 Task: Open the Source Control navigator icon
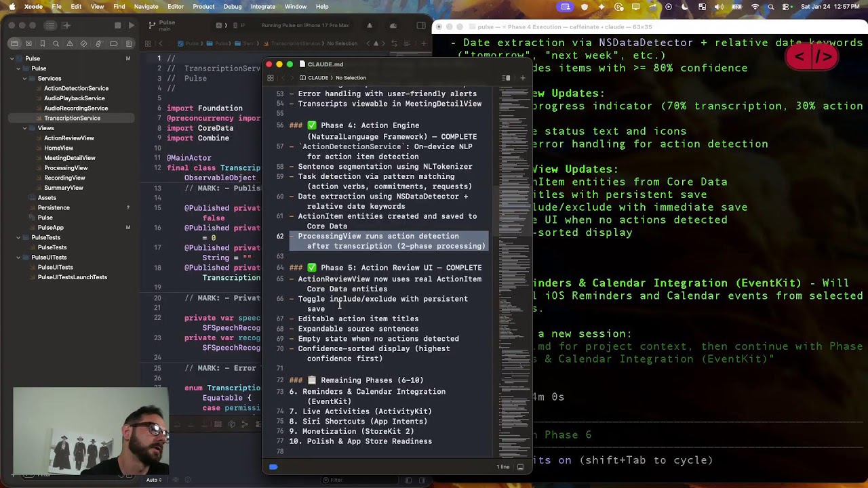(28, 43)
